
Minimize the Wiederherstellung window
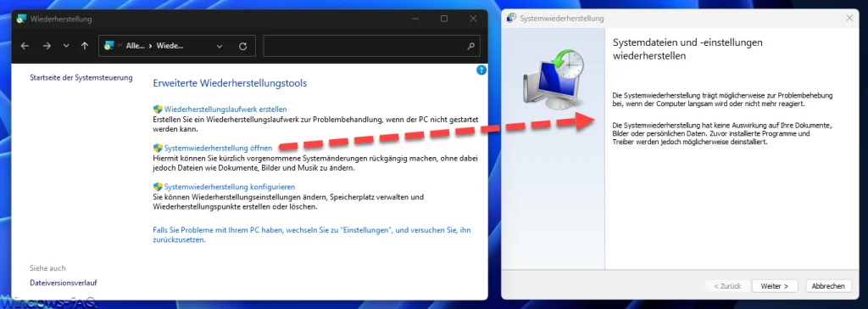[416, 19]
